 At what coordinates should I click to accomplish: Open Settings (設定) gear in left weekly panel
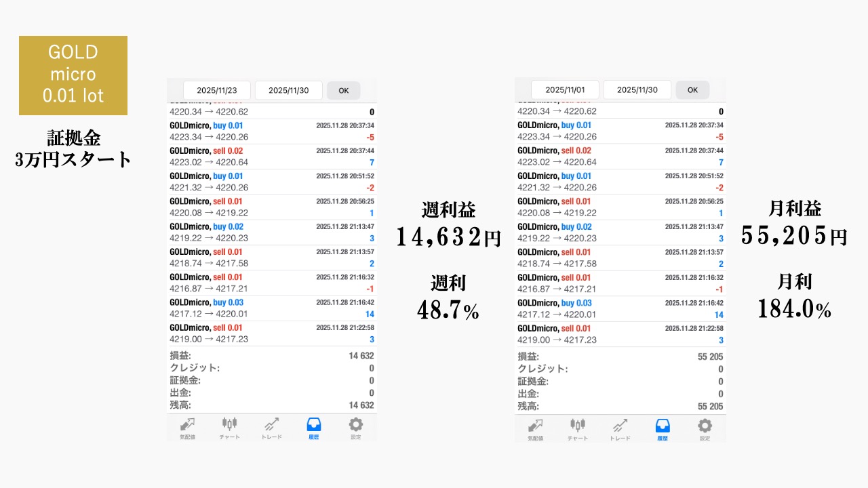coord(355,428)
